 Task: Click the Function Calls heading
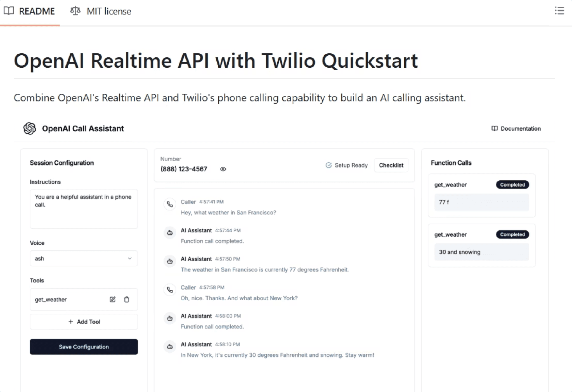451,163
